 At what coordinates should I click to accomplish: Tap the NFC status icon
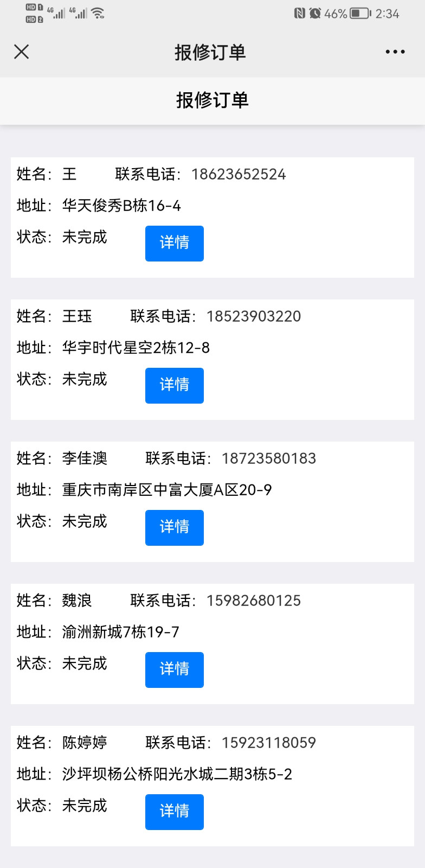click(299, 14)
